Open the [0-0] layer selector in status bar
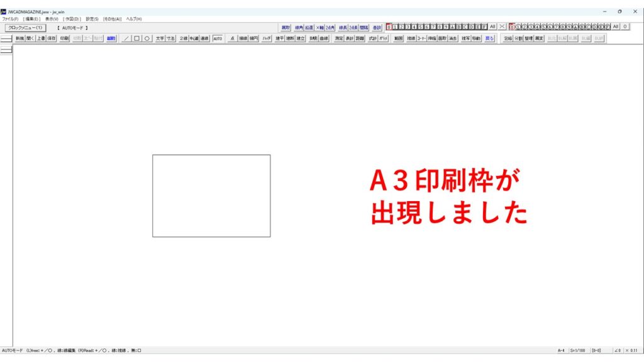Screen dimensions: 644x362 coord(596,350)
